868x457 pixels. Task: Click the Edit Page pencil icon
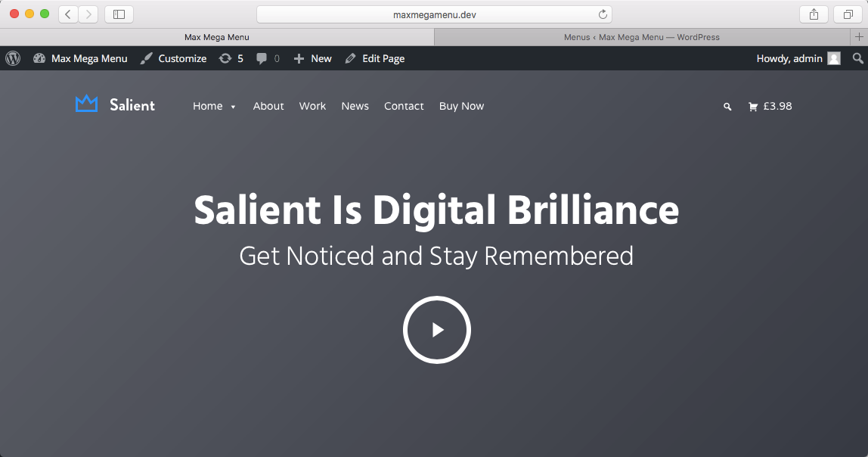click(x=350, y=58)
